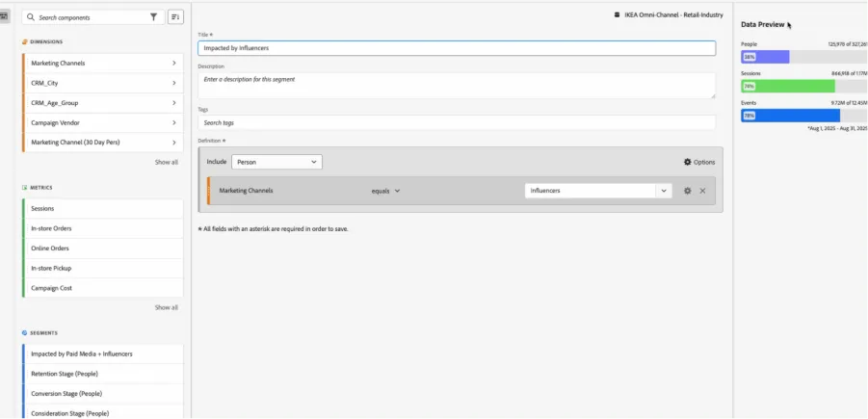Open the Influencers value dropdown arrow
Screen dimensions: 868x419
664,191
